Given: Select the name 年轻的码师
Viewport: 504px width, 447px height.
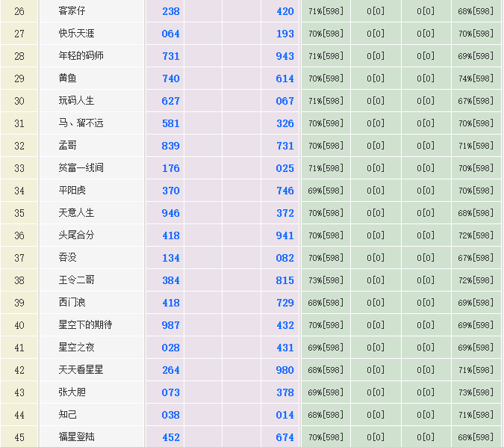Looking at the screenshot, I should pos(81,56).
